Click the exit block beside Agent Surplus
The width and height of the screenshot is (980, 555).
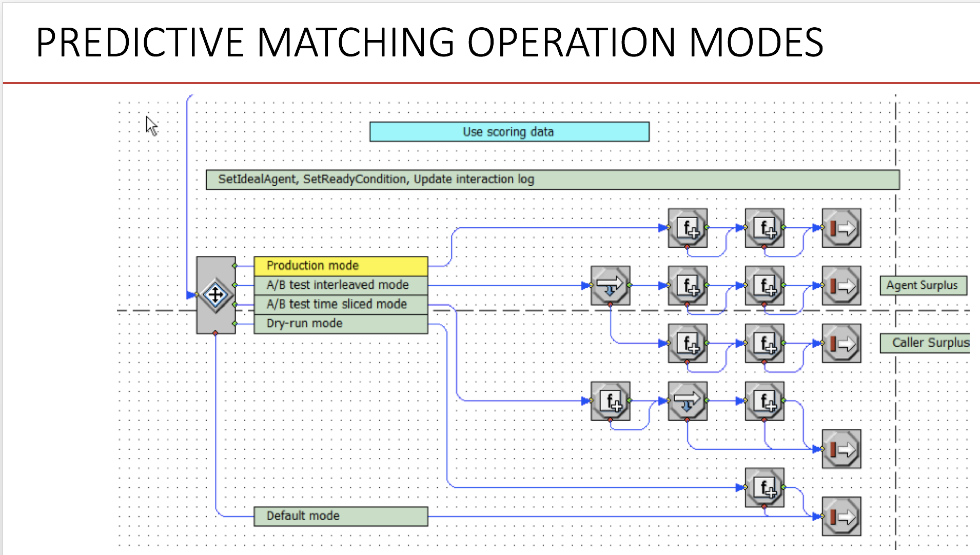pos(841,286)
